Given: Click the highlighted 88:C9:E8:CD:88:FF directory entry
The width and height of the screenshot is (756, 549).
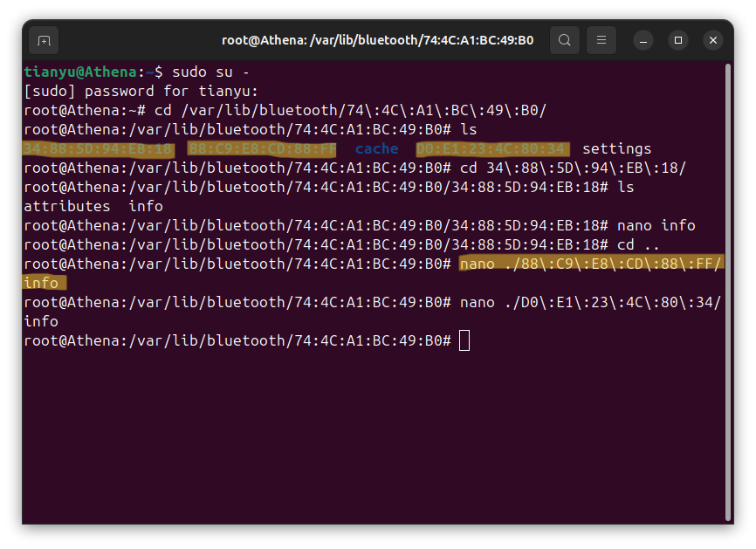Looking at the screenshot, I should pos(262,149).
